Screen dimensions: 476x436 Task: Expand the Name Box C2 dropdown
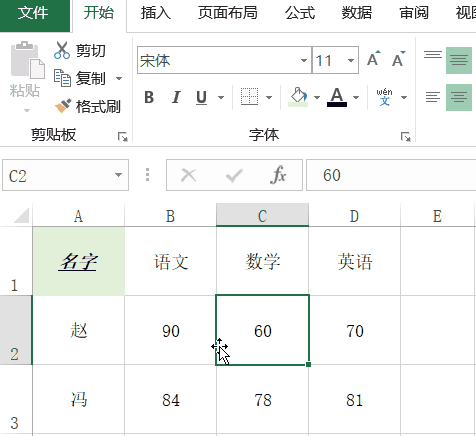click(x=118, y=175)
